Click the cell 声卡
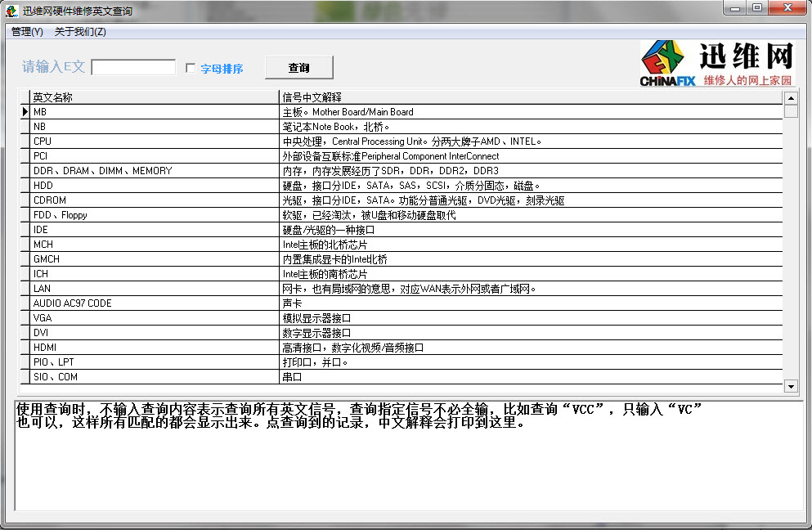Screen dimensions: 812x530 coord(531,303)
